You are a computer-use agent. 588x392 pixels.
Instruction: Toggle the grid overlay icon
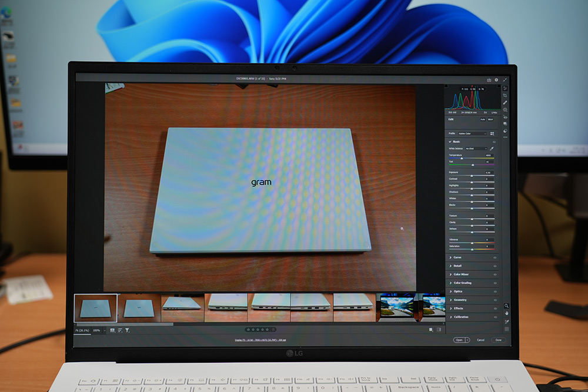point(506,329)
